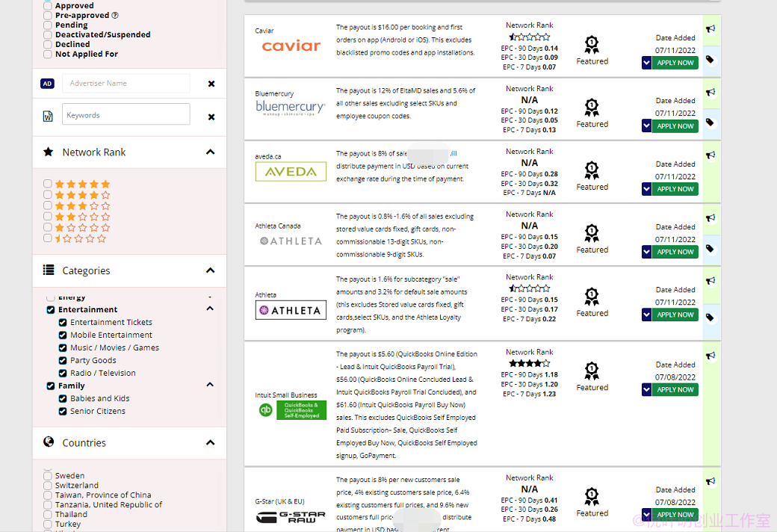
Task: Click tag icon in Athleta Canada row
Action: click(710, 249)
